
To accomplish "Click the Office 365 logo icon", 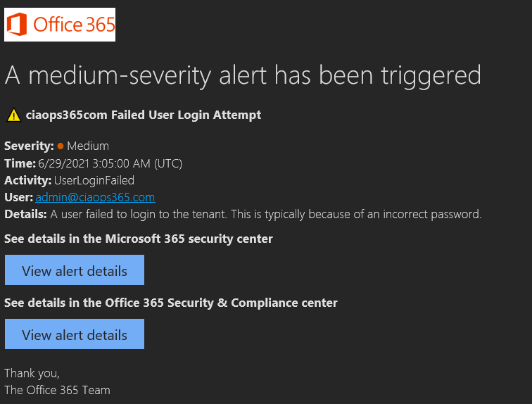I will 18,25.
